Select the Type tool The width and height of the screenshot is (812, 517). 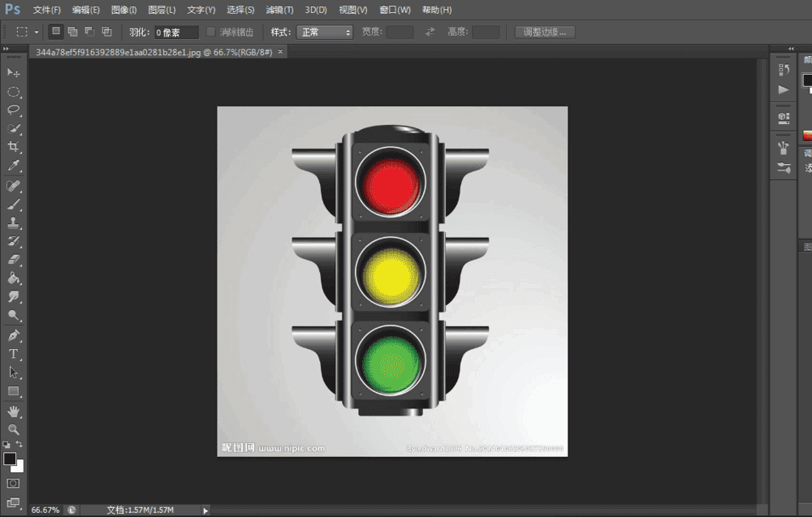tap(14, 354)
